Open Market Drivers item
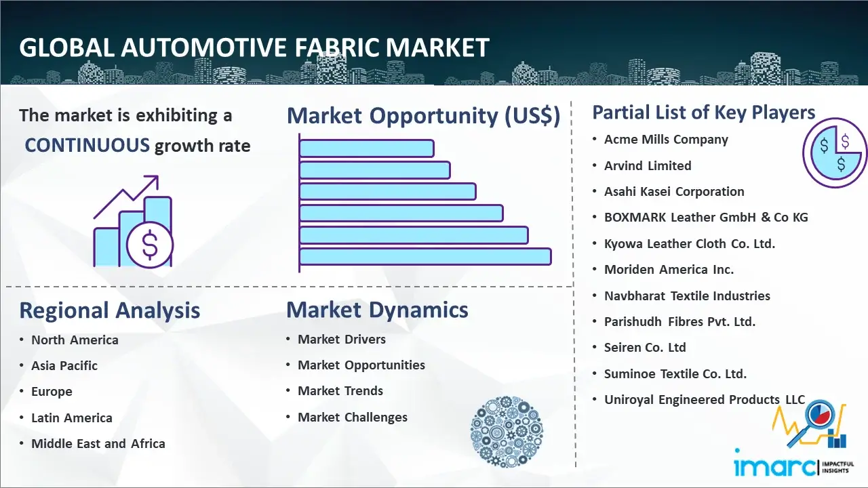The height and width of the screenshot is (488, 868). click(342, 340)
